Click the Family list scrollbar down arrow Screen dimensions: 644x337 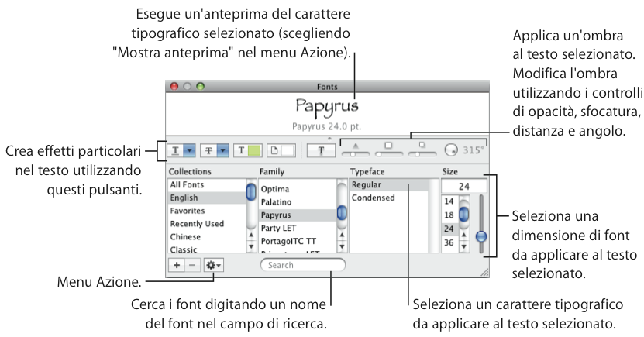pyautogui.click(x=341, y=246)
